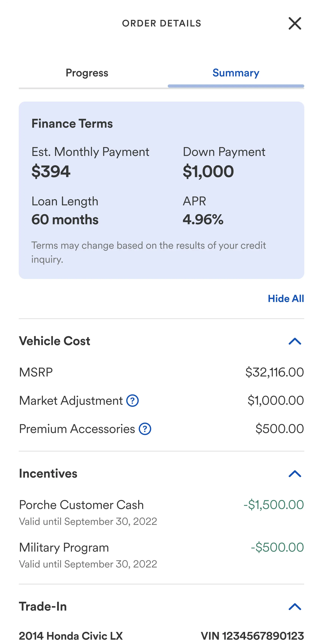323x644 pixels.
Task: Click the Finance Terms heading
Action: 72,124
